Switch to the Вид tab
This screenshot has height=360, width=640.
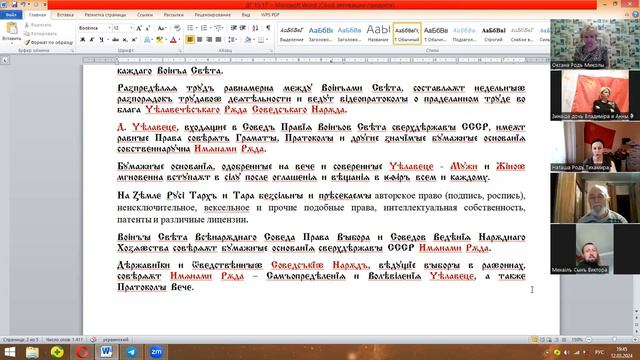point(246,15)
